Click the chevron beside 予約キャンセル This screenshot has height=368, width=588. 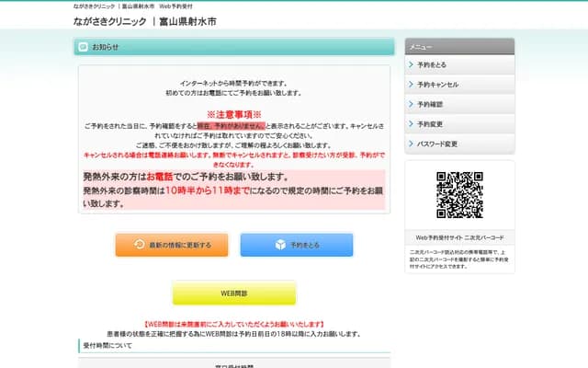coord(411,85)
